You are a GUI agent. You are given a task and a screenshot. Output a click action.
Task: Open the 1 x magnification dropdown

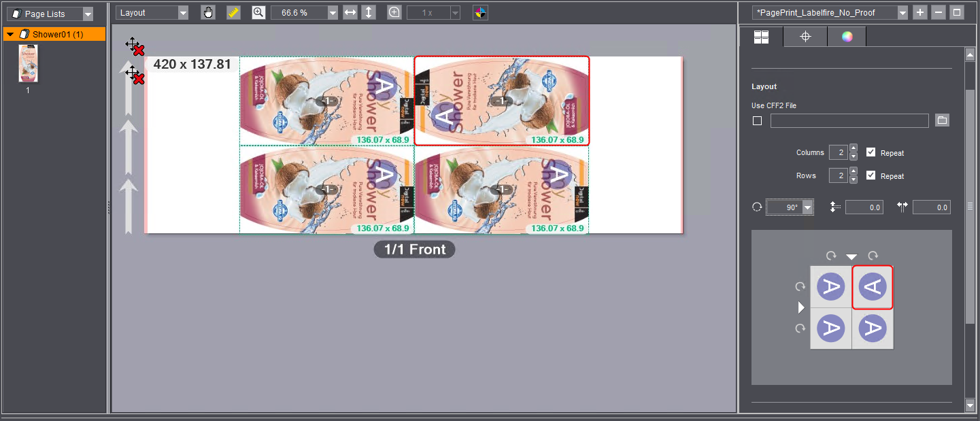[455, 12]
